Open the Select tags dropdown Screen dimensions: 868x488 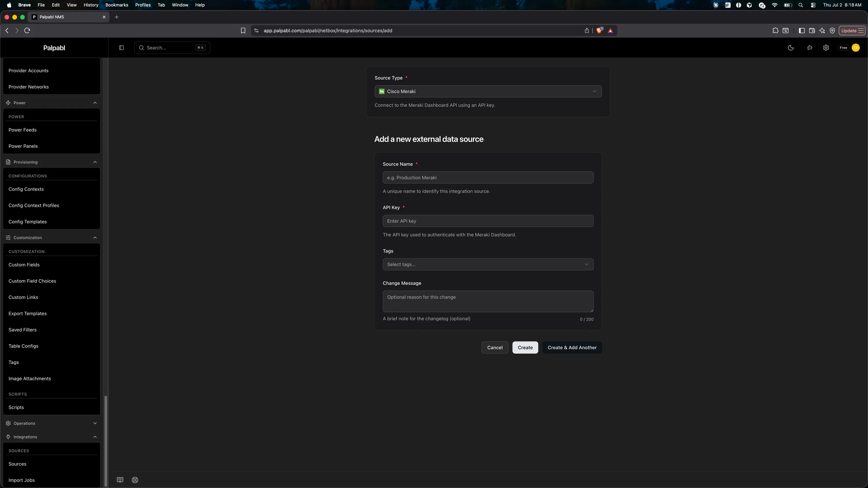(488, 264)
